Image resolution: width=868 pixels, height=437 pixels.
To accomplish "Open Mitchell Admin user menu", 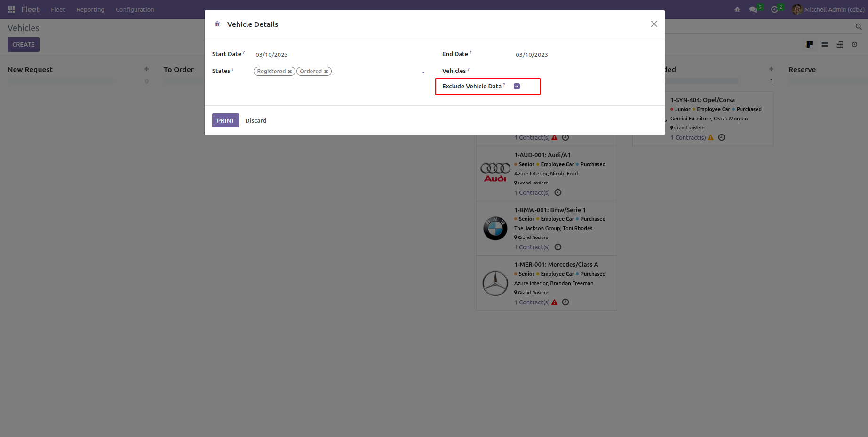I will coord(828,9).
